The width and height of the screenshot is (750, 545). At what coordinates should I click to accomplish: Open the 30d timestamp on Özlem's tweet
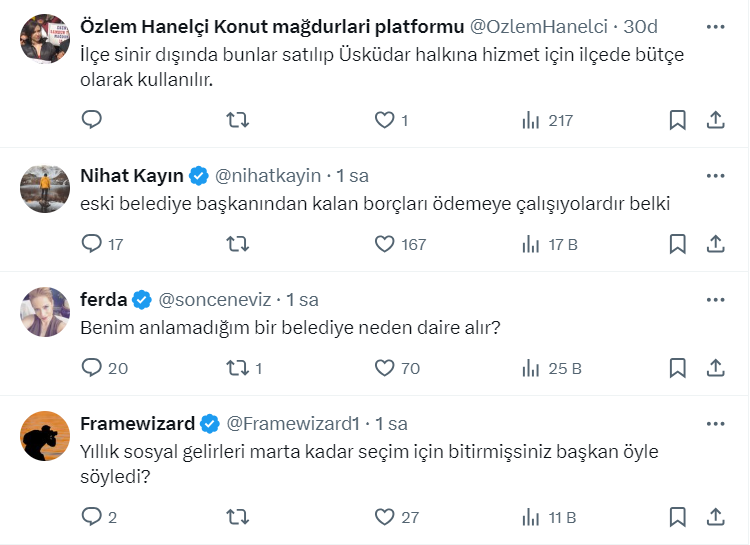641,26
